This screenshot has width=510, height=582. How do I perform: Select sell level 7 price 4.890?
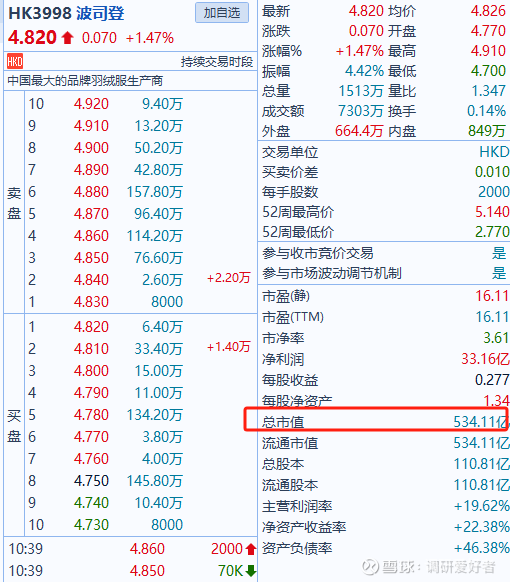91,170
